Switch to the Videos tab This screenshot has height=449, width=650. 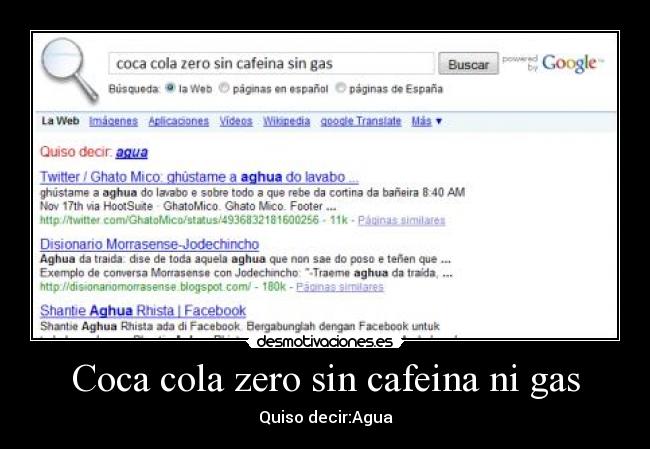pyautogui.click(x=236, y=121)
